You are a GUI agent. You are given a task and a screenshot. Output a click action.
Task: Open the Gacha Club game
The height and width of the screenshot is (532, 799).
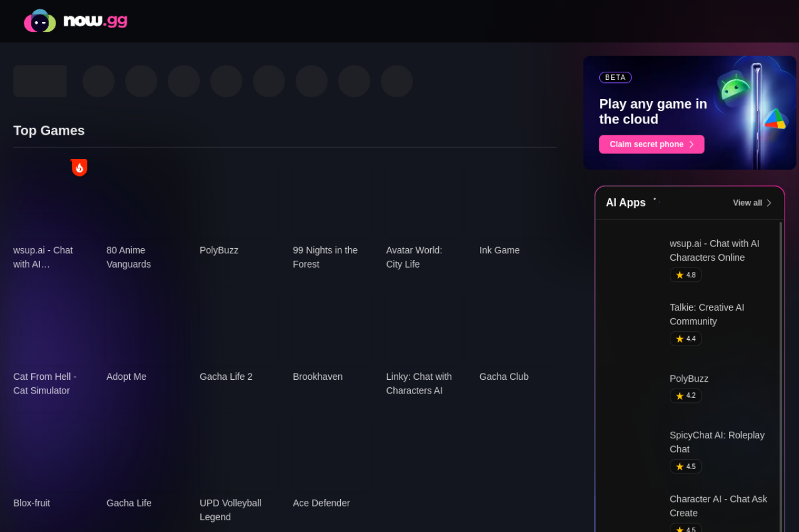pyautogui.click(x=504, y=377)
